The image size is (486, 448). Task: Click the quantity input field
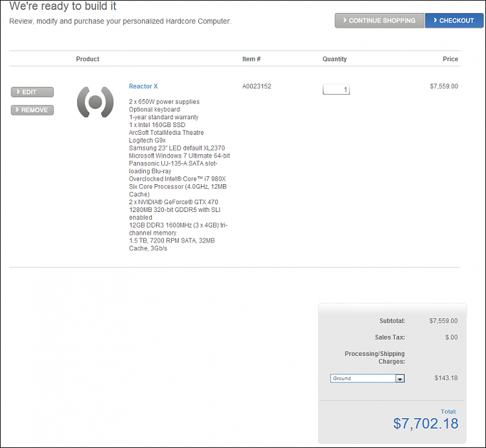(336, 89)
